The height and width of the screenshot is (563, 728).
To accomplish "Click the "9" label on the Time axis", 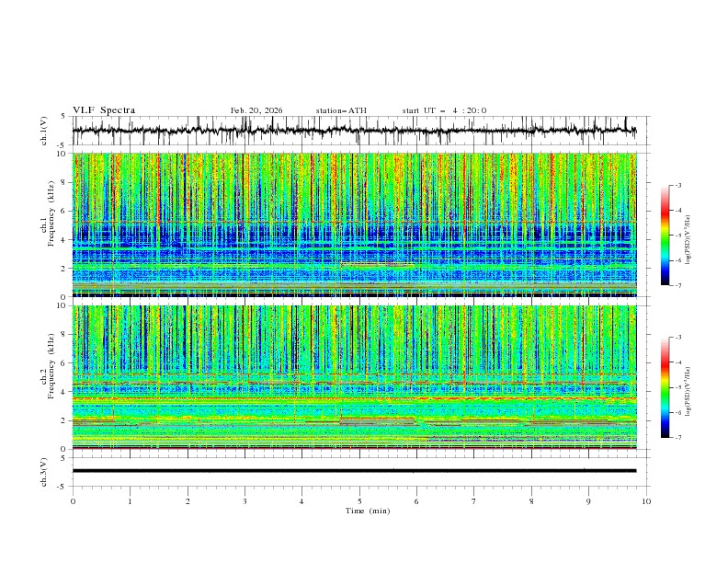I will (588, 501).
